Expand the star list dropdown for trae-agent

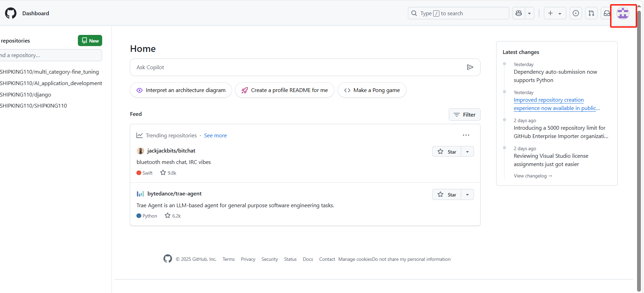click(467, 194)
